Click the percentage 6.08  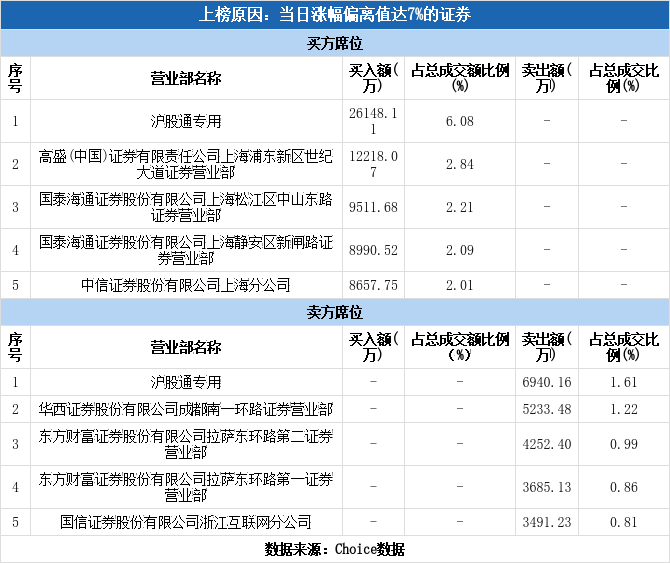[460, 121]
